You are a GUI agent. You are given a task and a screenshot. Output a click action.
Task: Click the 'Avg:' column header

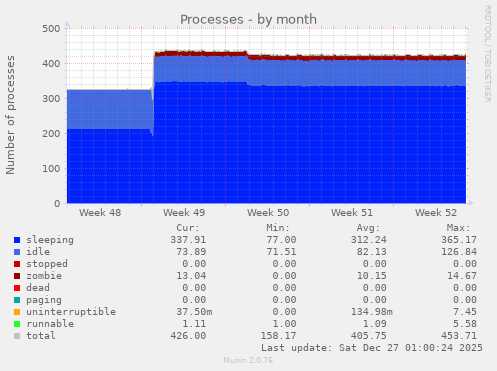click(368, 228)
